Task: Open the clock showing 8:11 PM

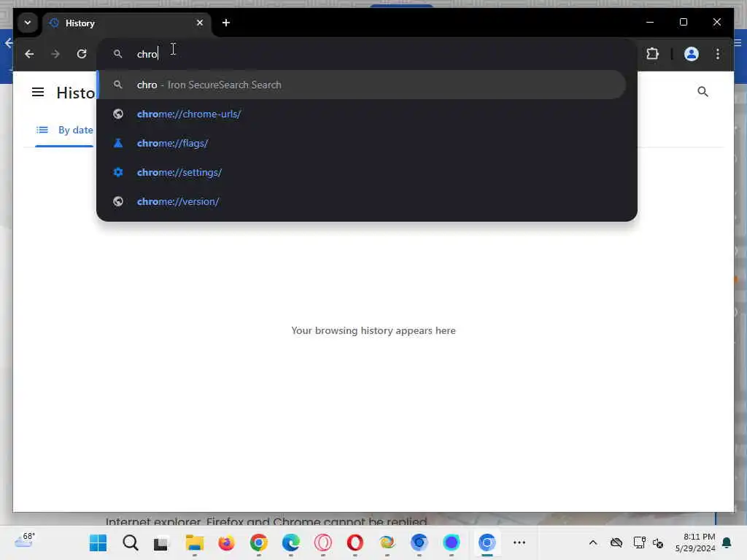Action: tap(695, 542)
